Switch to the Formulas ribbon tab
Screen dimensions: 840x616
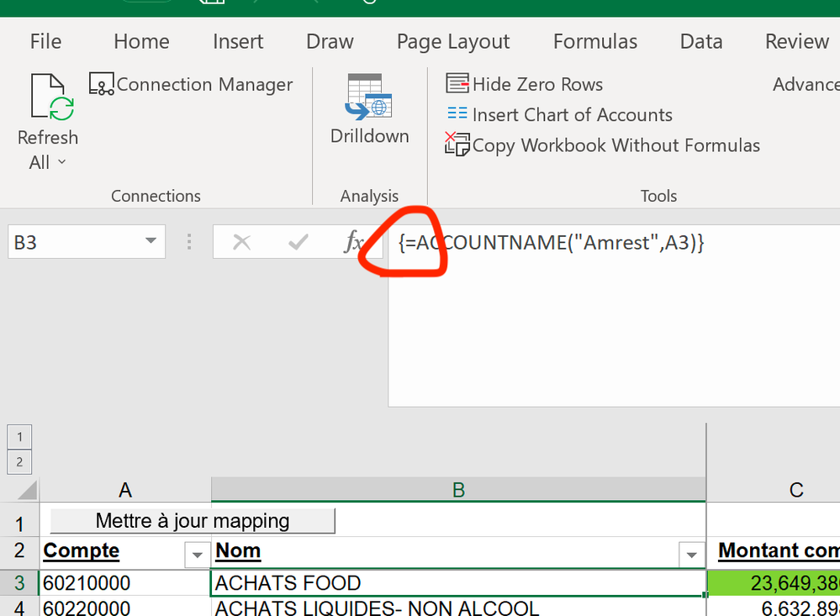pyautogui.click(x=594, y=41)
